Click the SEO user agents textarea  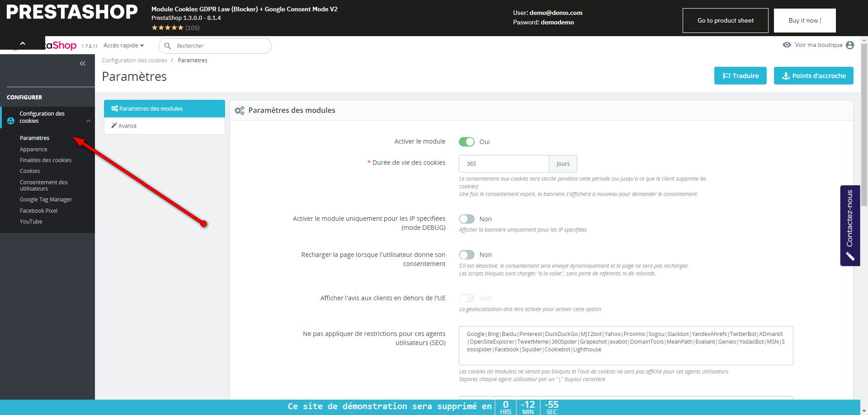tap(626, 345)
